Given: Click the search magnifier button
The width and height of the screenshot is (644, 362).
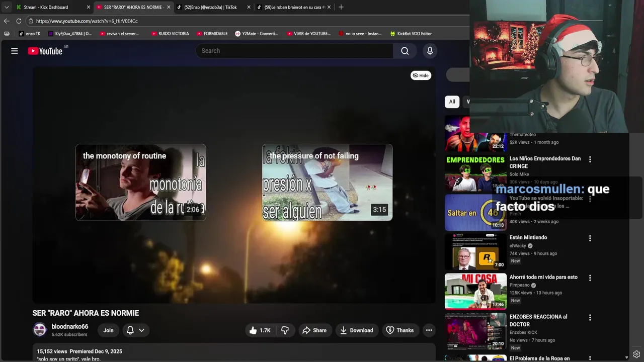Looking at the screenshot, I should pos(405,51).
